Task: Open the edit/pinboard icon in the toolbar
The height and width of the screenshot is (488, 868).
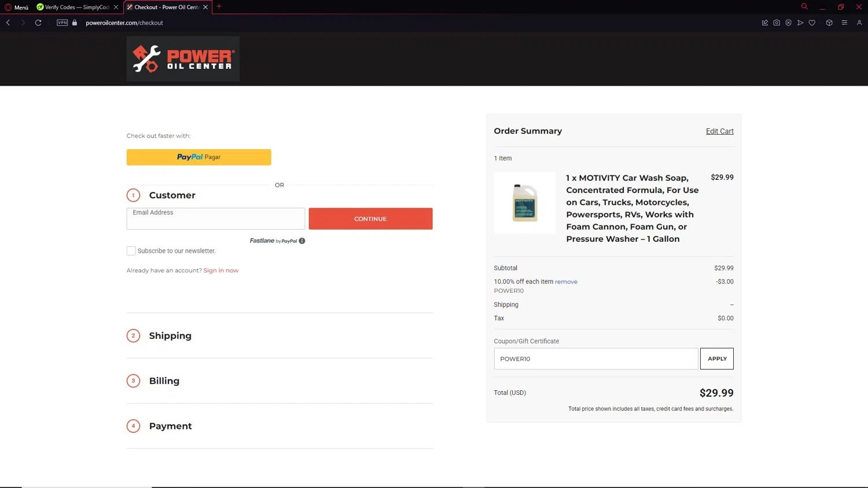Action: [x=765, y=23]
